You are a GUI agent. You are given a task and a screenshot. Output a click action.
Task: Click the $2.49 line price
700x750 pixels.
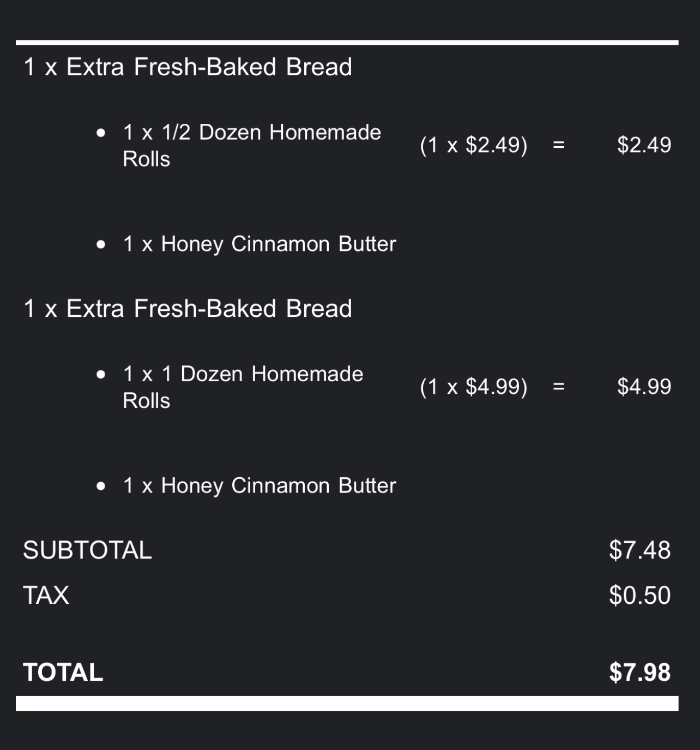(x=644, y=145)
